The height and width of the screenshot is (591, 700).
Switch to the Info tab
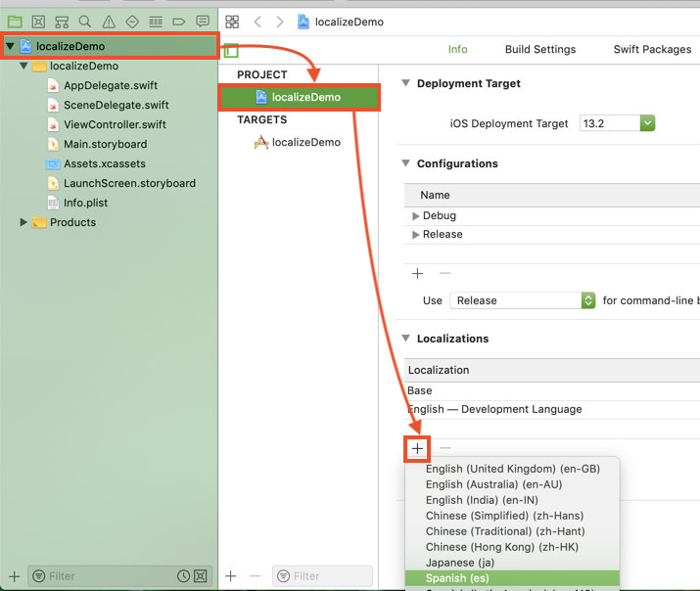[x=457, y=49]
